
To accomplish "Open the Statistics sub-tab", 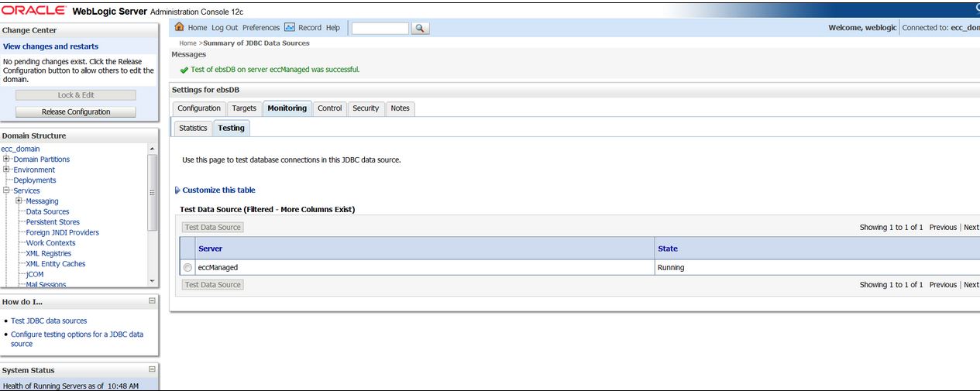I will tap(193, 129).
